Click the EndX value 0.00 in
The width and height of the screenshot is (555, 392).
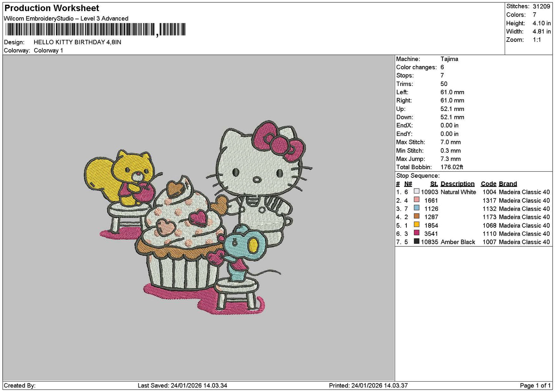coord(449,126)
